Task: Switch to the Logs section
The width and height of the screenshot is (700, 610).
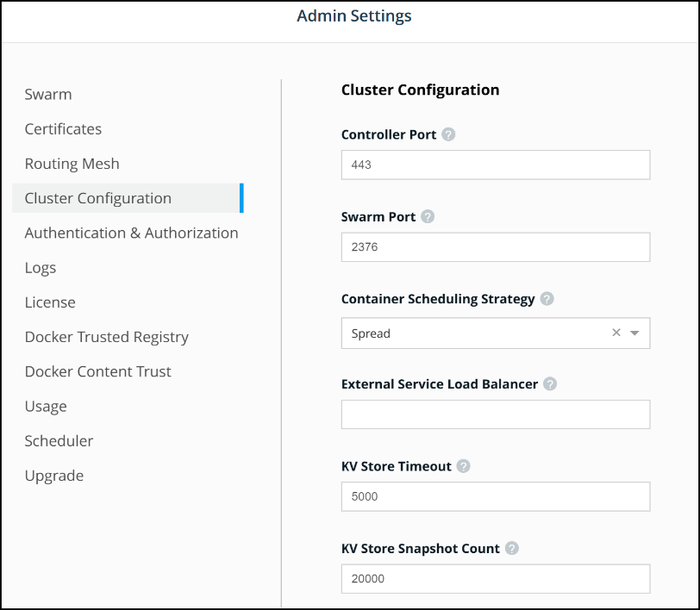Action: click(x=41, y=268)
